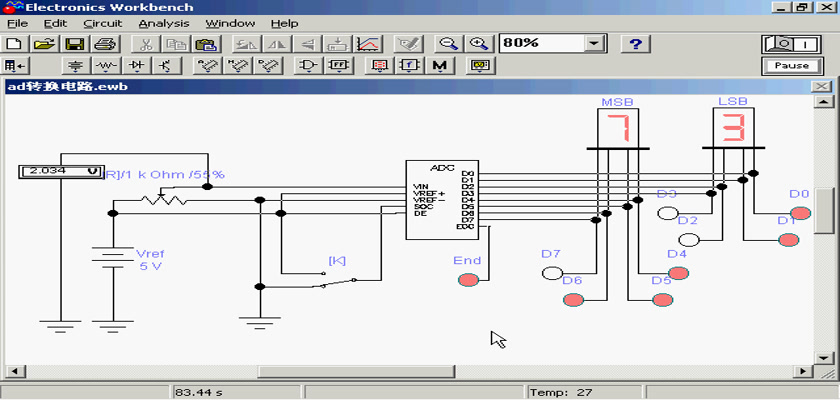Select the MSB seven-segment display
The height and width of the screenshot is (400, 840).
(x=618, y=127)
